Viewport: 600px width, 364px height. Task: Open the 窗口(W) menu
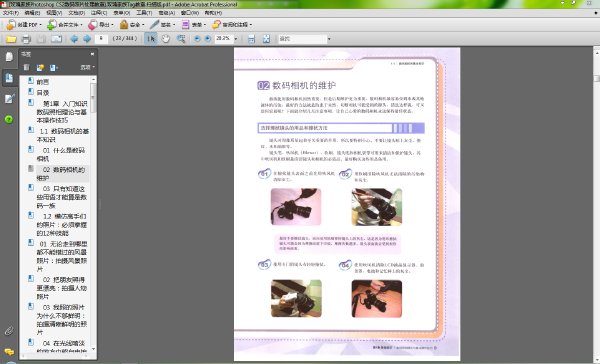tap(189, 13)
